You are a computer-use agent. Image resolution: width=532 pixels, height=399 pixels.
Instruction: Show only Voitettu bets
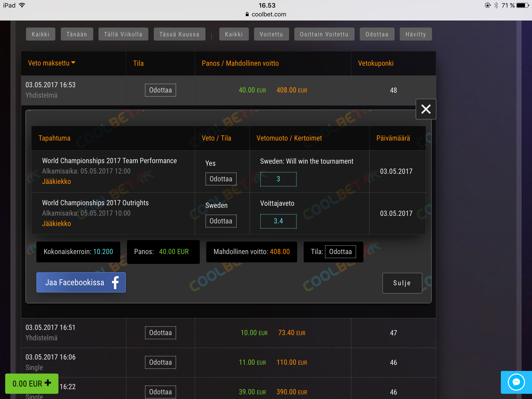pos(271,34)
